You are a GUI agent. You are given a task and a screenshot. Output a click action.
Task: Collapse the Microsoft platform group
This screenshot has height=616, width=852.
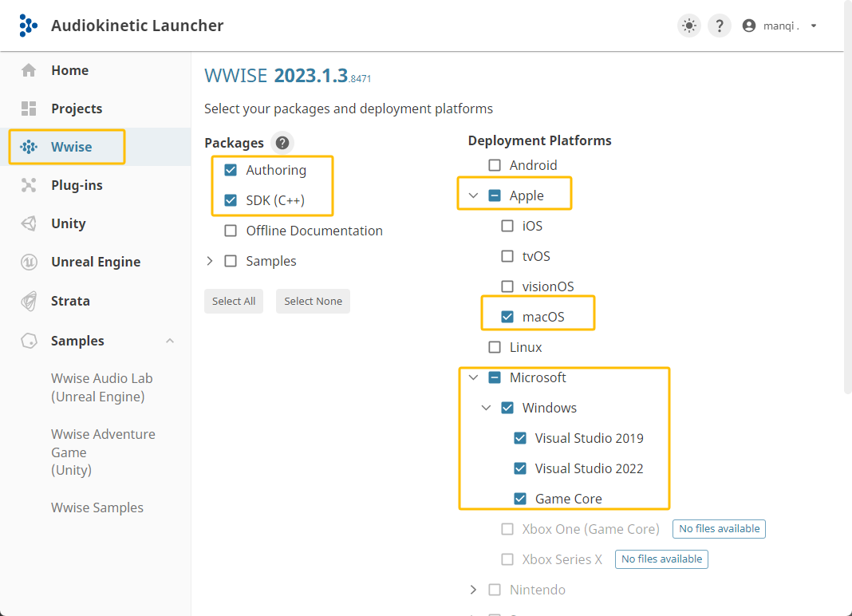click(473, 377)
